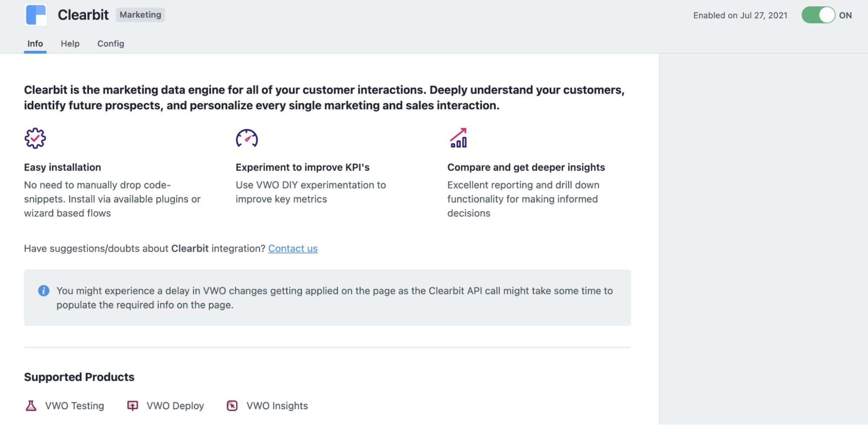
Task: Turn off the Clearbit integration toggle
Action: [818, 15]
